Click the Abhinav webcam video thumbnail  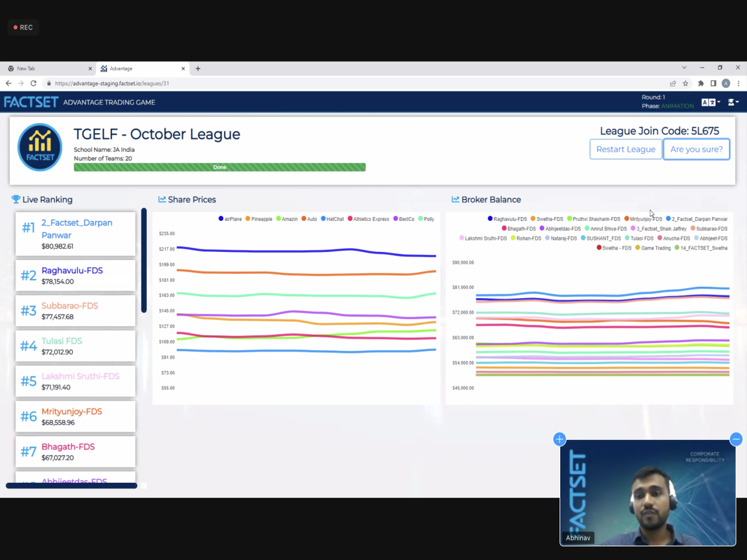[647, 493]
